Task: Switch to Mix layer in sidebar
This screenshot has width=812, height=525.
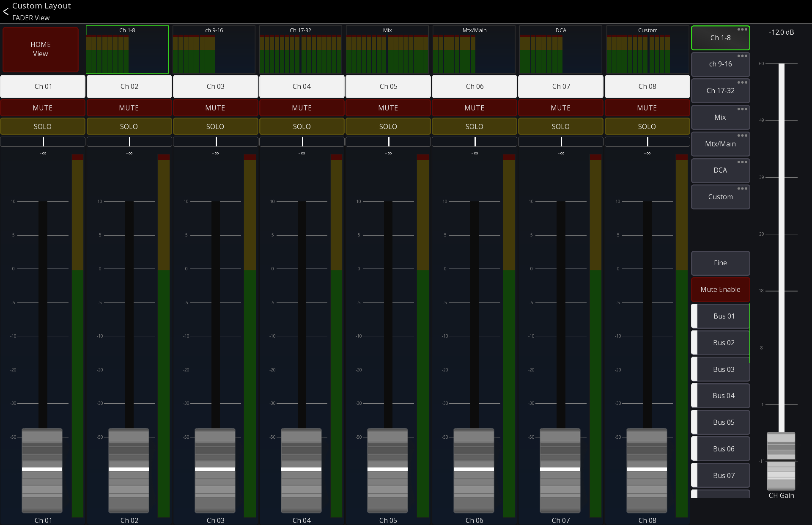Action: coord(720,117)
